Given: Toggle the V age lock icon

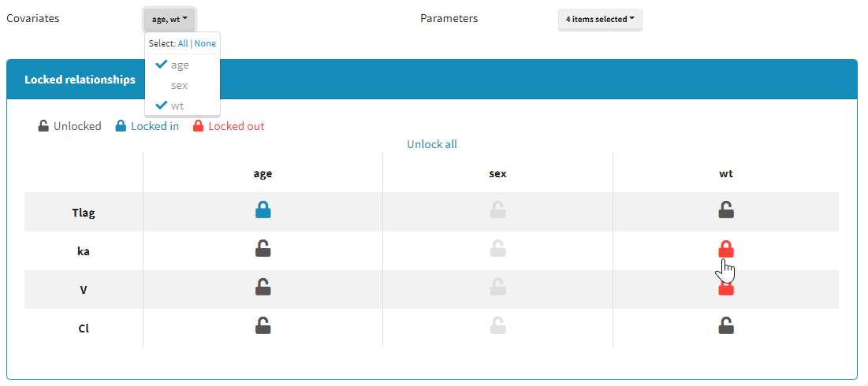Looking at the screenshot, I should (x=263, y=288).
